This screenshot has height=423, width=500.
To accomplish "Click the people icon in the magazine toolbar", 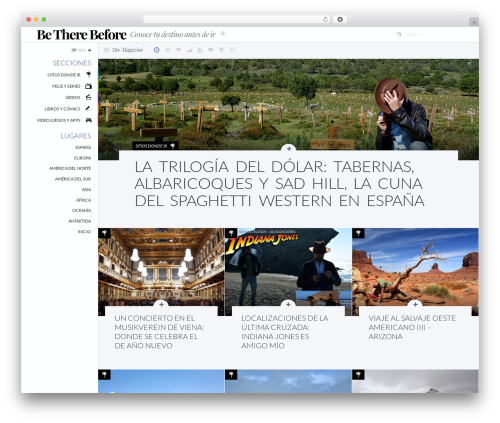I will click(200, 50).
